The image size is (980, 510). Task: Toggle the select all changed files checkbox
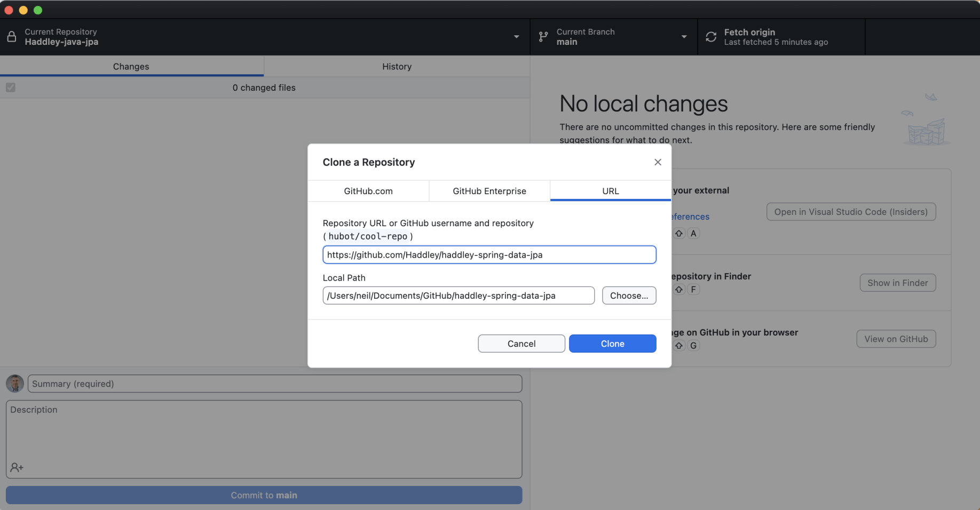pyautogui.click(x=11, y=87)
